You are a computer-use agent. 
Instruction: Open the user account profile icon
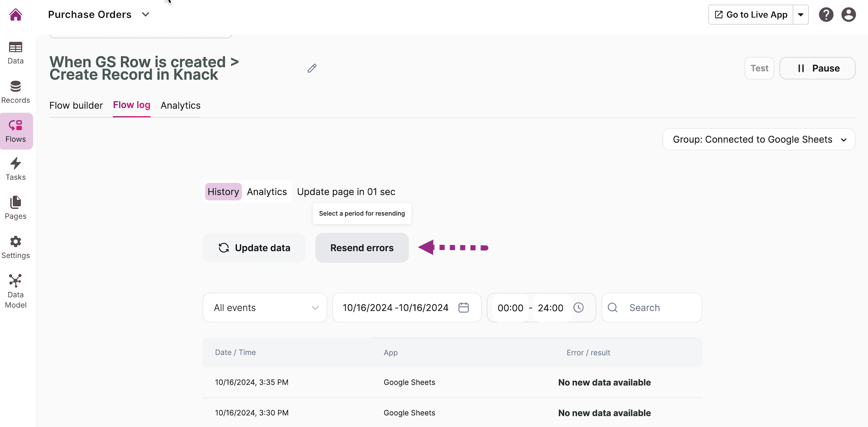[x=848, y=15]
